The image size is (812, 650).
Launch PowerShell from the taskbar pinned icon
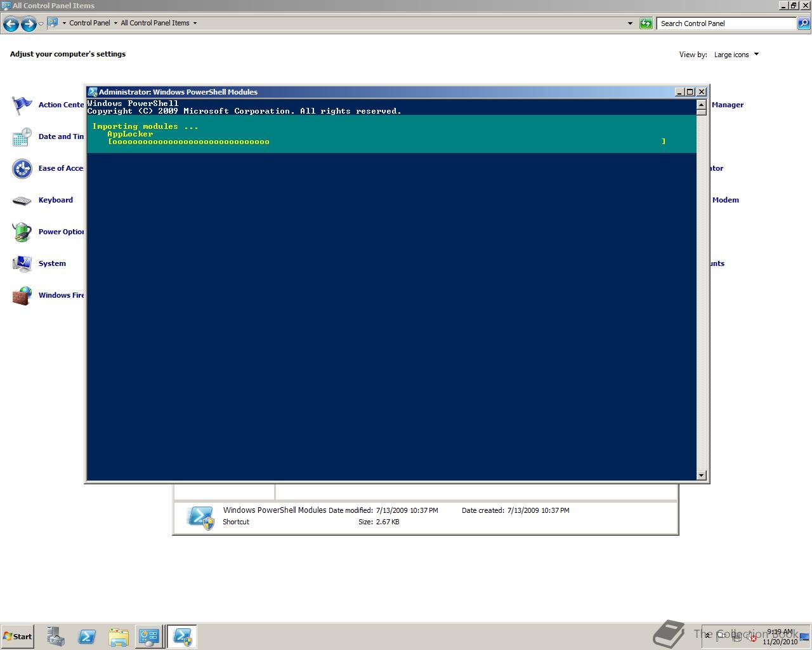click(x=87, y=637)
